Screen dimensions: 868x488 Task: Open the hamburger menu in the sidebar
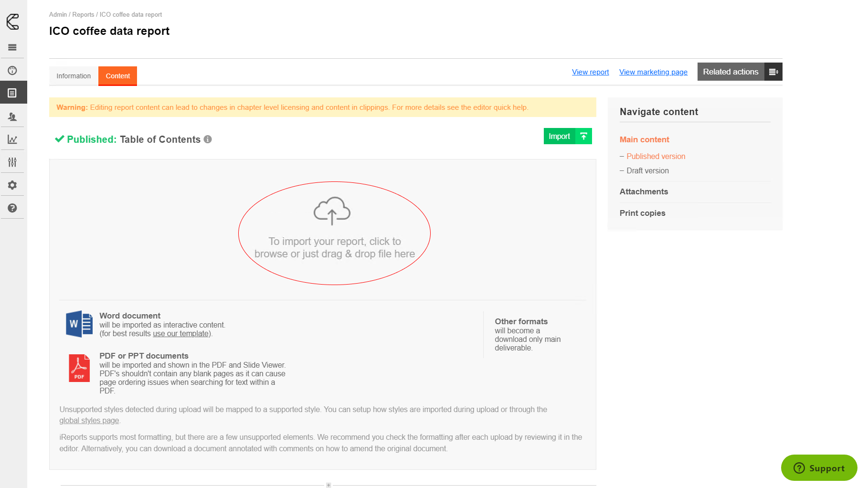click(x=12, y=47)
